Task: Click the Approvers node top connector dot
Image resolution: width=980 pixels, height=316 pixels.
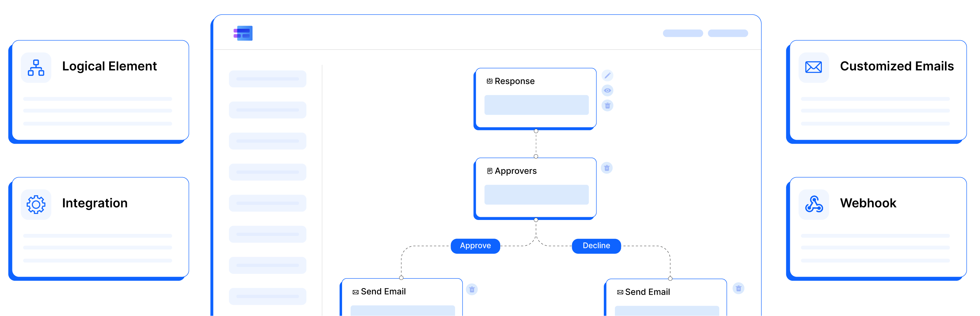Action: (x=536, y=156)
